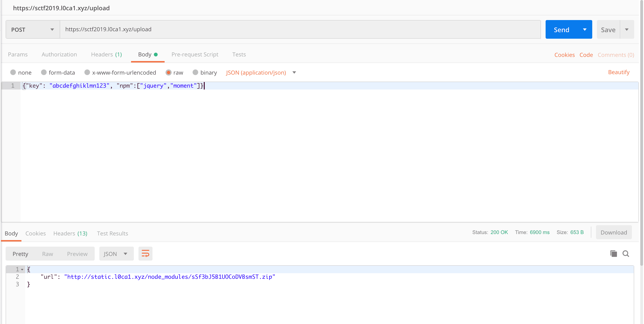Open the node_modules zip URL in response
This screenshot has width=644, height=324.
pos(170,277)
